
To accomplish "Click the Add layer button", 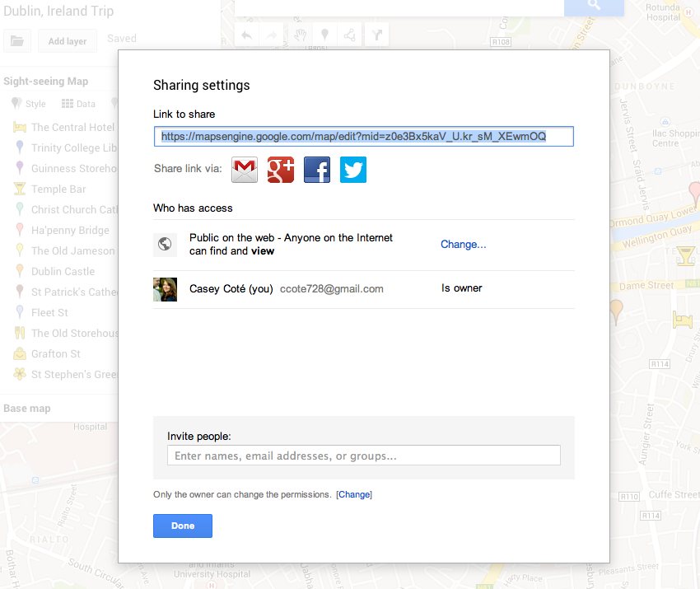I will tap(67, 40).
